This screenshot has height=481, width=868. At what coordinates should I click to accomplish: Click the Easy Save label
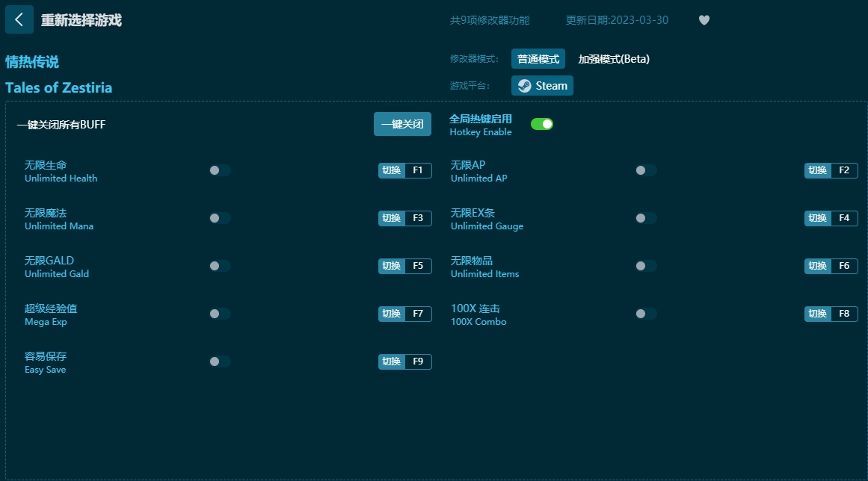45,369
